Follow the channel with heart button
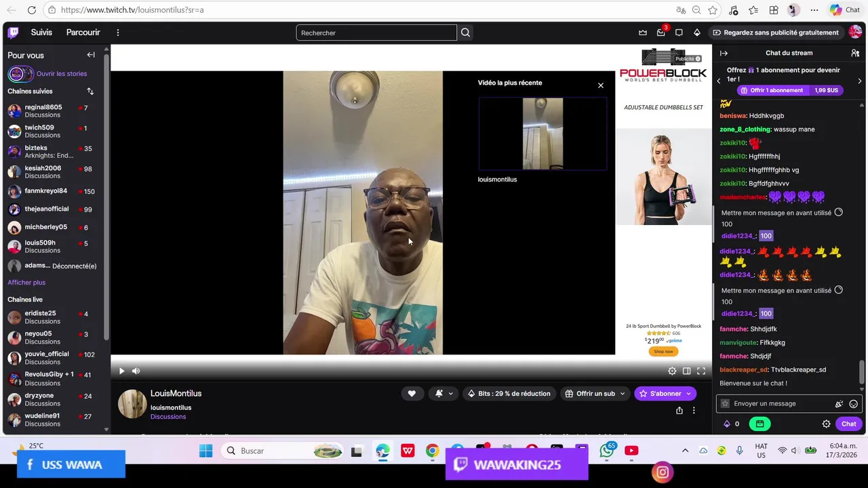This screenshot has width=868, height=488. pyautogui.click(x=412, y=394)
